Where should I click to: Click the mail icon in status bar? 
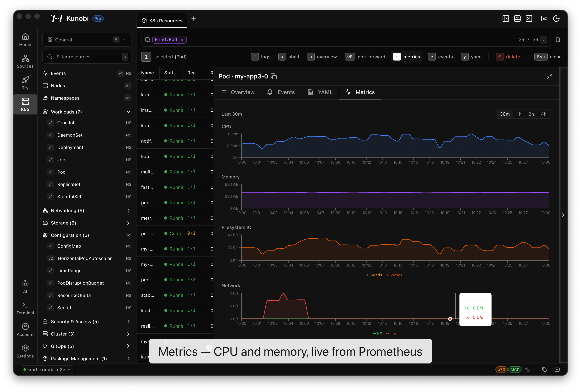557,369
